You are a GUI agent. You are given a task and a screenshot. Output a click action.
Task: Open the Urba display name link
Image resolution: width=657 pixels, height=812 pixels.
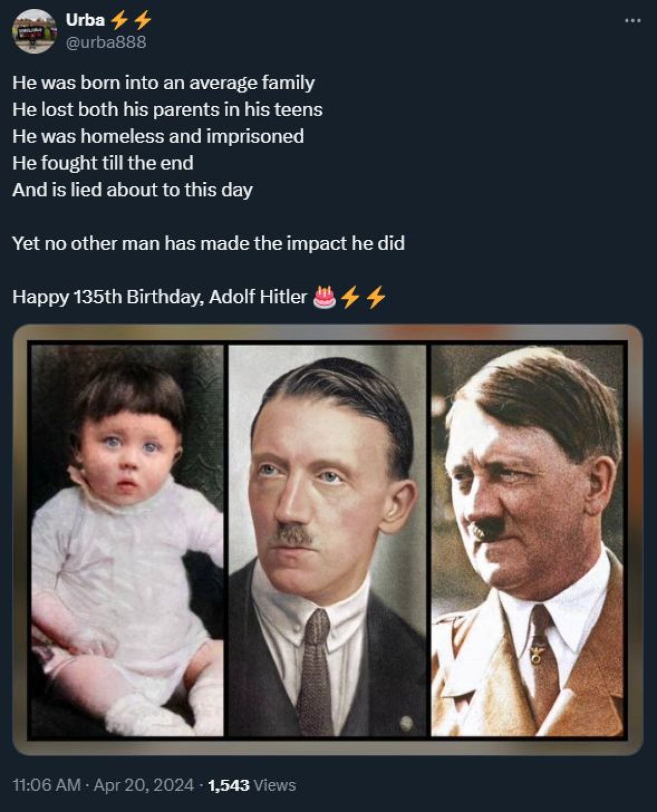(x=85, y=20)
